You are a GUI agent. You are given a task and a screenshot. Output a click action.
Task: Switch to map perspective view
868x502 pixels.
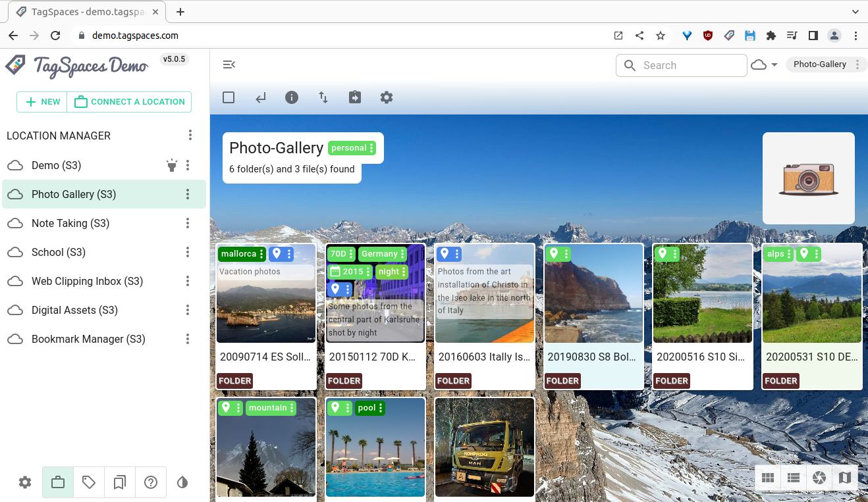(845, 478)
